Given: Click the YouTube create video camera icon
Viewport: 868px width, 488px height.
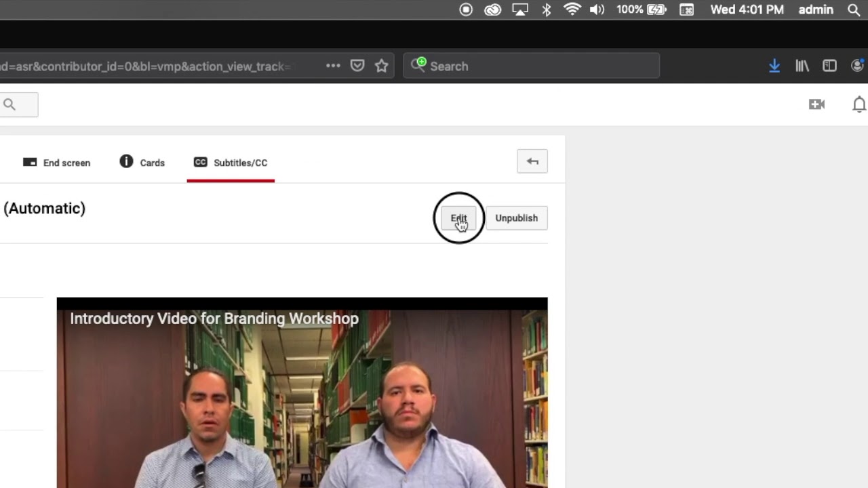Looking at the screenshot, I should click(x=816, y=104).
